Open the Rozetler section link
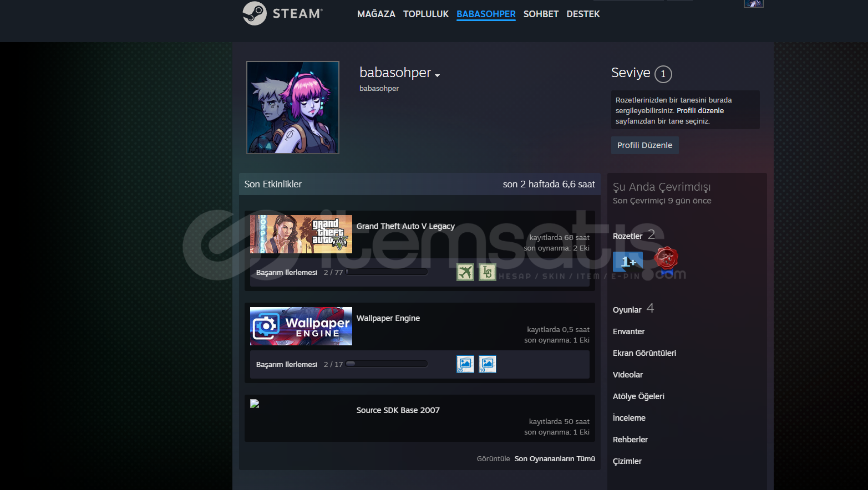Screen dimensions: 868x490 click(628, 236)
